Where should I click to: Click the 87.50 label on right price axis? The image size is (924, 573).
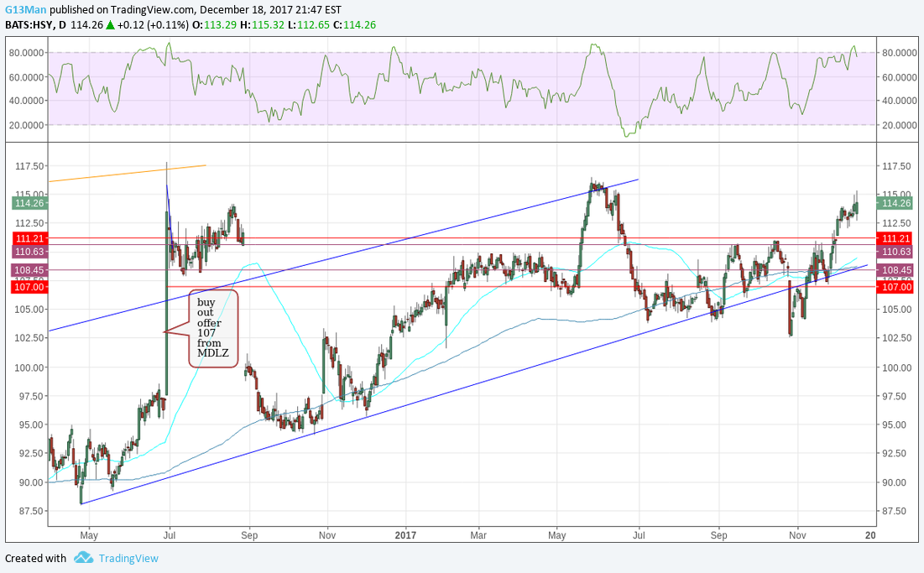[x=895, y=511]
